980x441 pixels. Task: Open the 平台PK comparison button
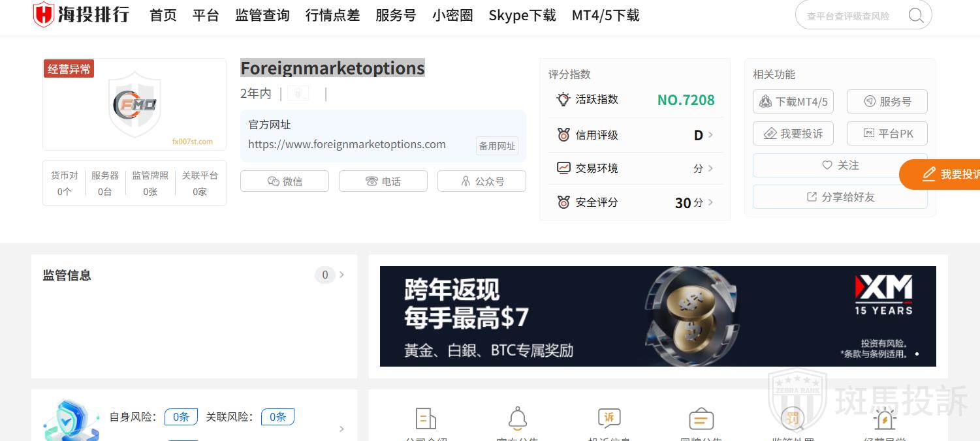click(887, 134)
